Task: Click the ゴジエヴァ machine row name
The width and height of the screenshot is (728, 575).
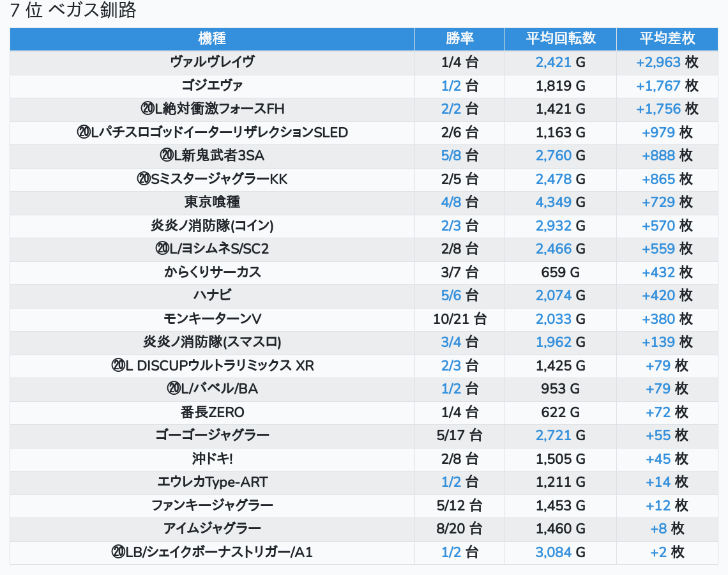Action: pos(212,86)
